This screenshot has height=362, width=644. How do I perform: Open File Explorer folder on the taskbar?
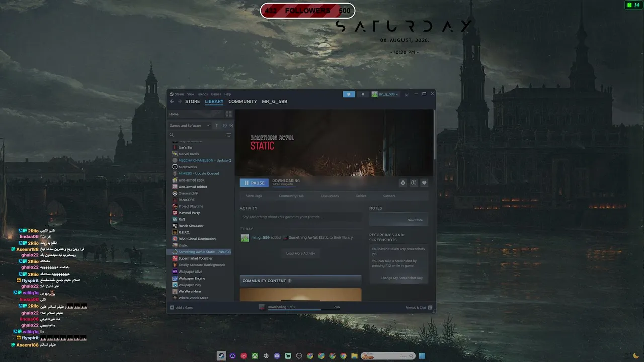pos(354,356)
